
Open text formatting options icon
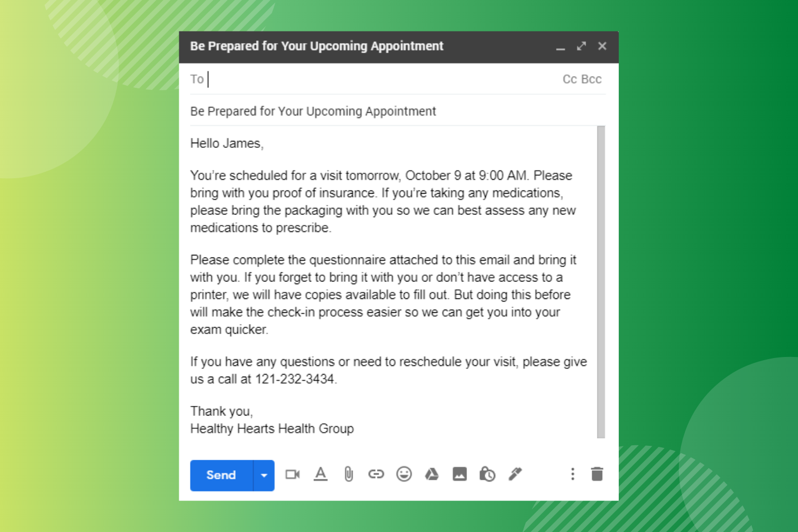click(x=320, y=474)
